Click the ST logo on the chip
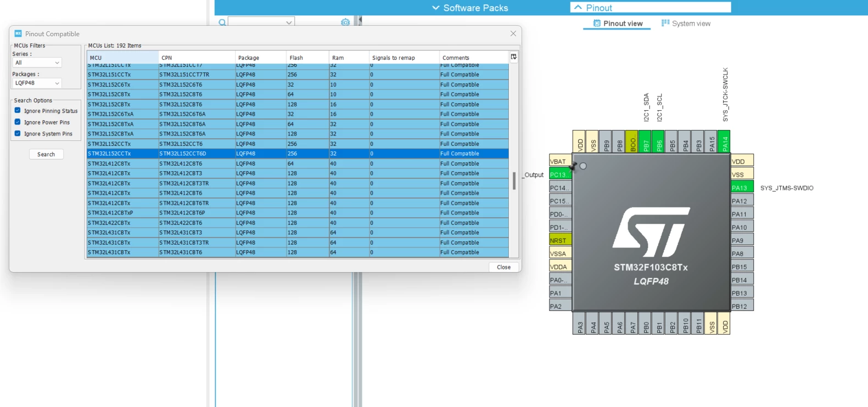Viewport: 868px width, 407px height. pyautogui.click(x=651, y=232)
